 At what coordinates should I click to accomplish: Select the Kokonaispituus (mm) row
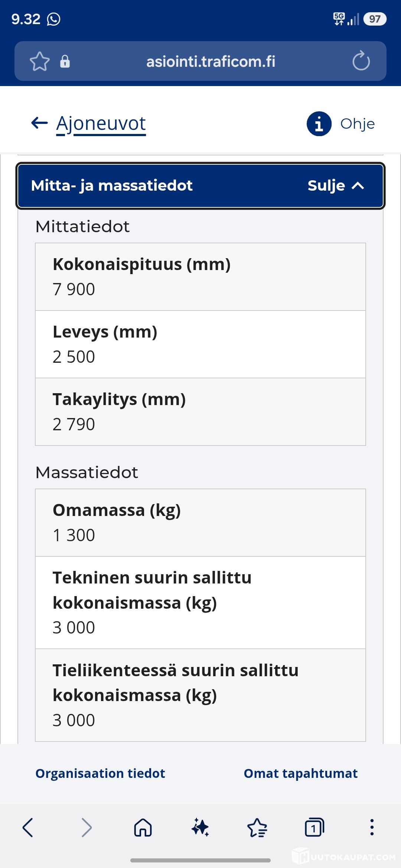point(200,277)
